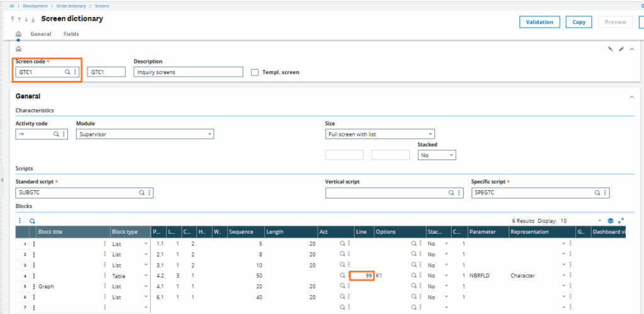Click the Description input field
644x314 pixels.
(188, 72)
